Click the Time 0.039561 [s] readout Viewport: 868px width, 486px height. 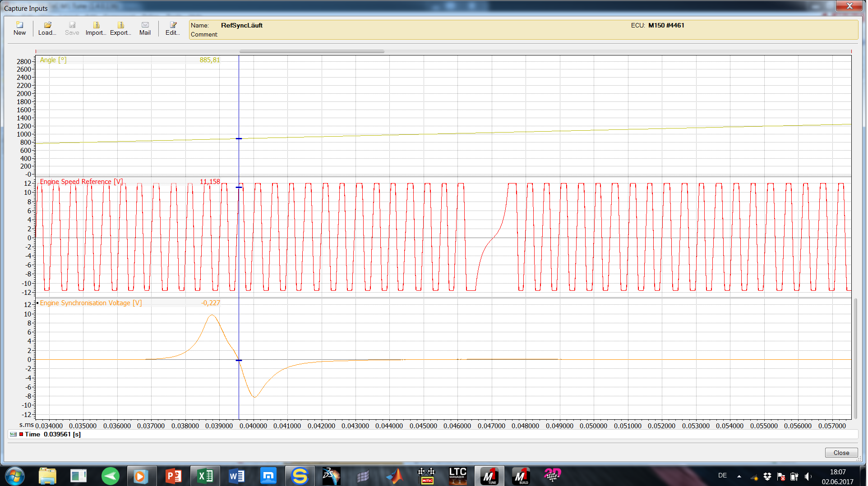click(x=53, y=434)
